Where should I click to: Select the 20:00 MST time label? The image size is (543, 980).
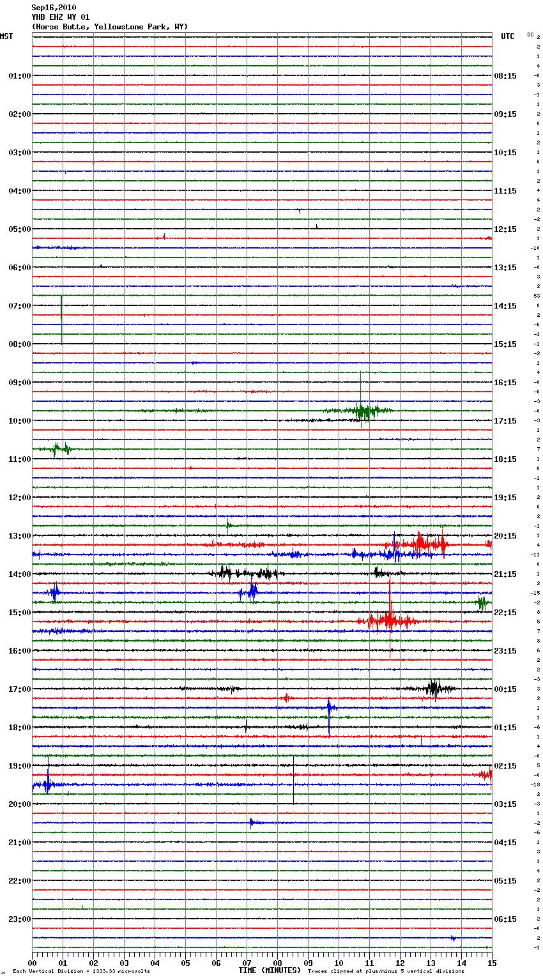[x=19, y=804]
